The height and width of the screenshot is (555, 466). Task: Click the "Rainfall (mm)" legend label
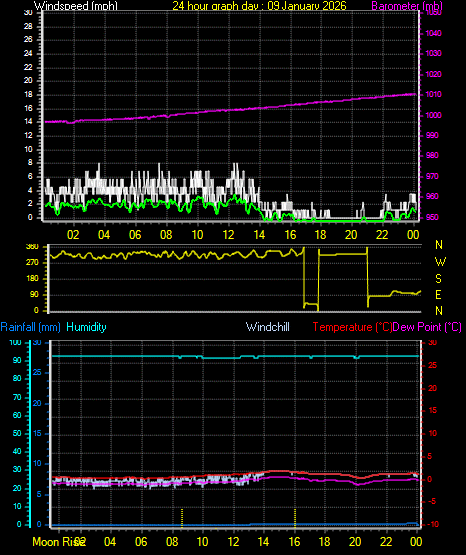(x=30, y=327)
